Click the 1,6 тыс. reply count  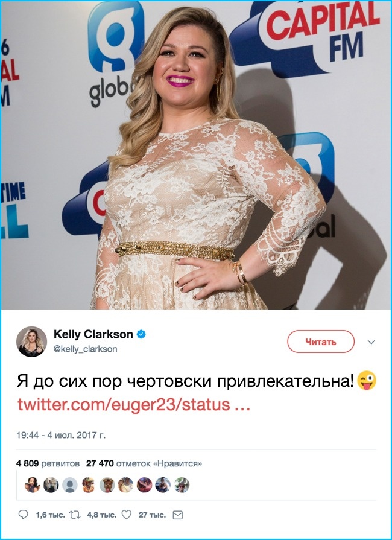click(50, 515)
